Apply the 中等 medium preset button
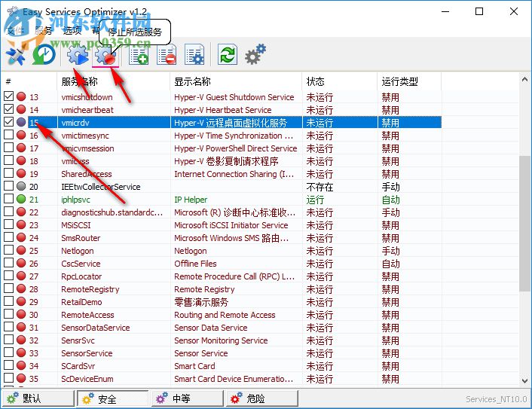The height and width of the screenshot is (409, 532). [x=188, y=398]
